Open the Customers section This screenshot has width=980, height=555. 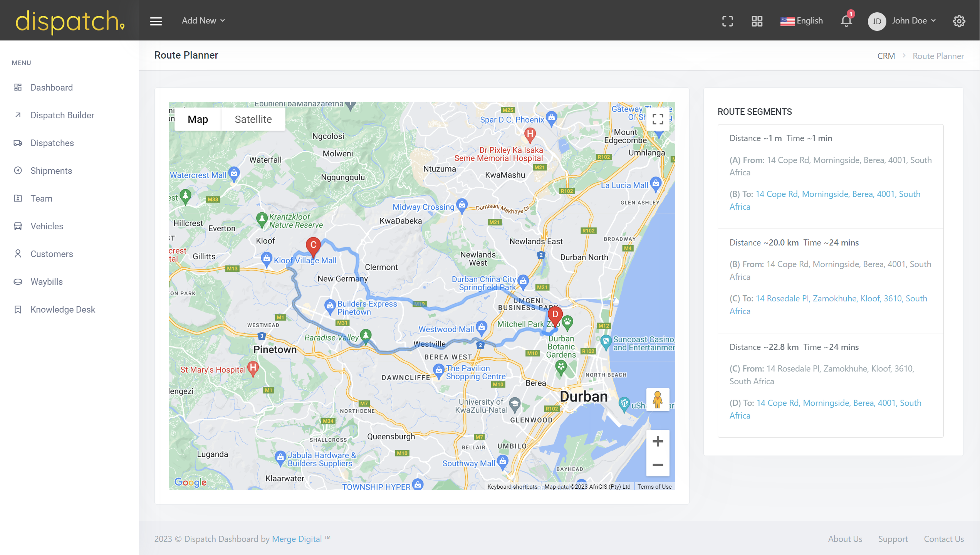pyautogui.click(x=52, y=254)
